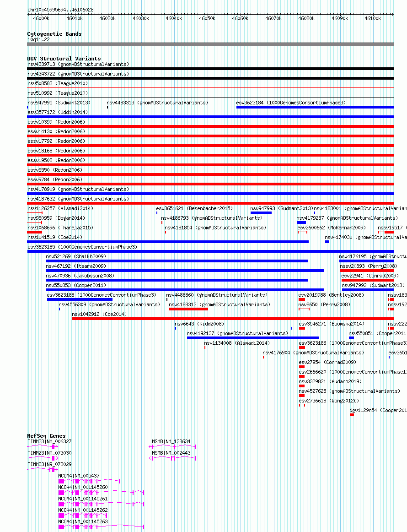Image resolution: width=407 pixels, height=532 pixels.
Task: Open the MSMB|NM_002443 gene label
Action: coord(171,453)
